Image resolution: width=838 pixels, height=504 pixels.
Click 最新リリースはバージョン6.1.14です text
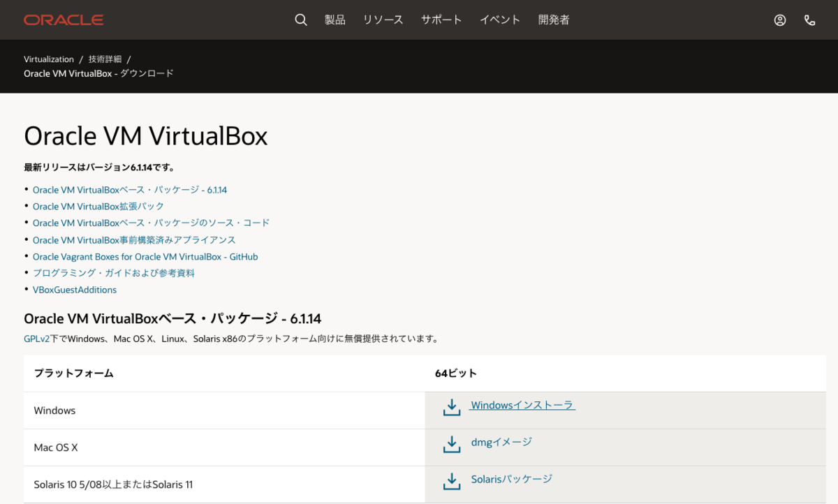point(100,168)
